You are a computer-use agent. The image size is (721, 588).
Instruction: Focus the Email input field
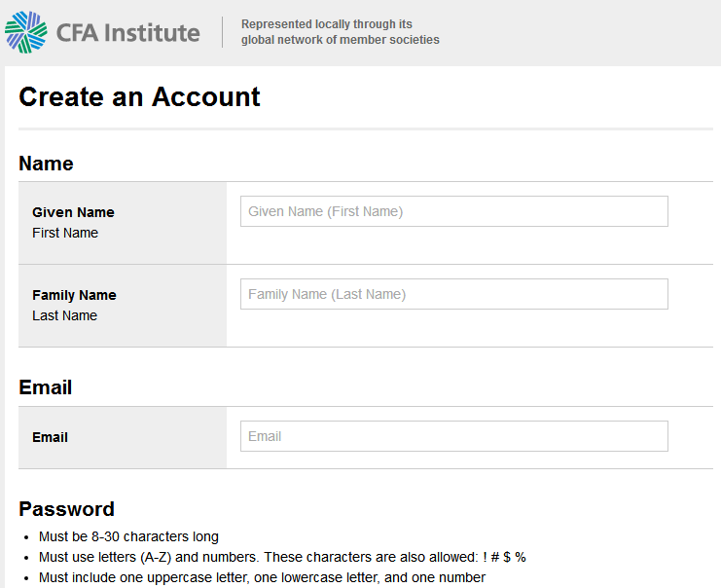(453, 436)
